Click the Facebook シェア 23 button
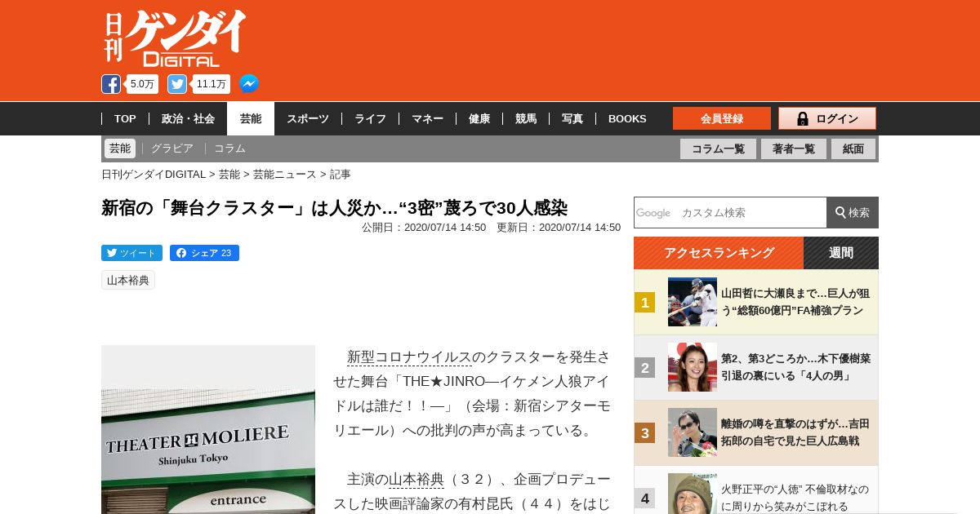The image size is (980, 514). (204, 253)
